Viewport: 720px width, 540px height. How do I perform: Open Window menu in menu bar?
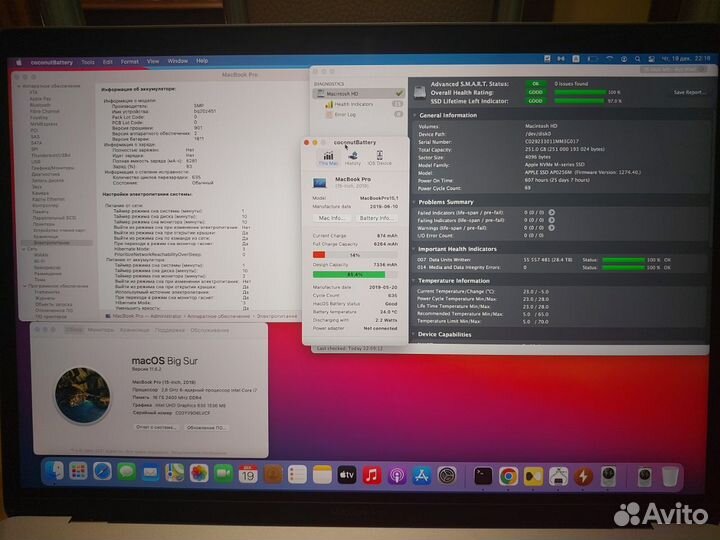point(178,61)
